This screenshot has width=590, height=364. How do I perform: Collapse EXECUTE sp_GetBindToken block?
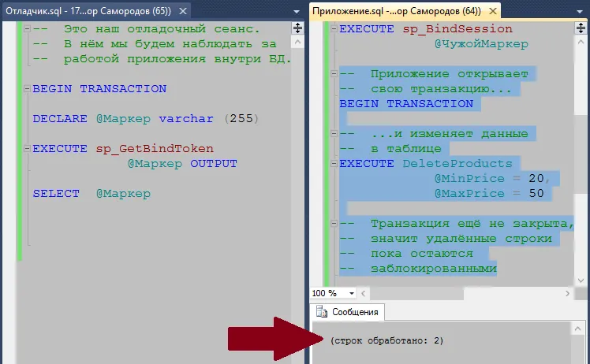tap(27, 149)
